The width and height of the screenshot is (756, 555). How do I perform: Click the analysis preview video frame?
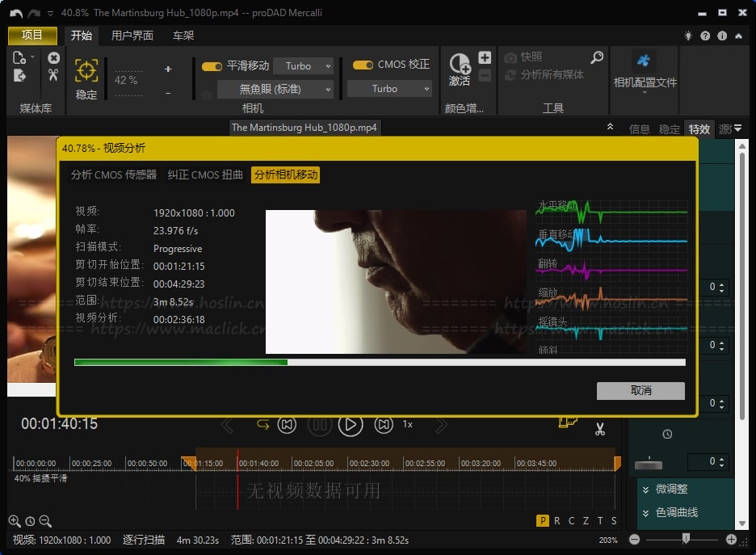click(x=396, y=282)
